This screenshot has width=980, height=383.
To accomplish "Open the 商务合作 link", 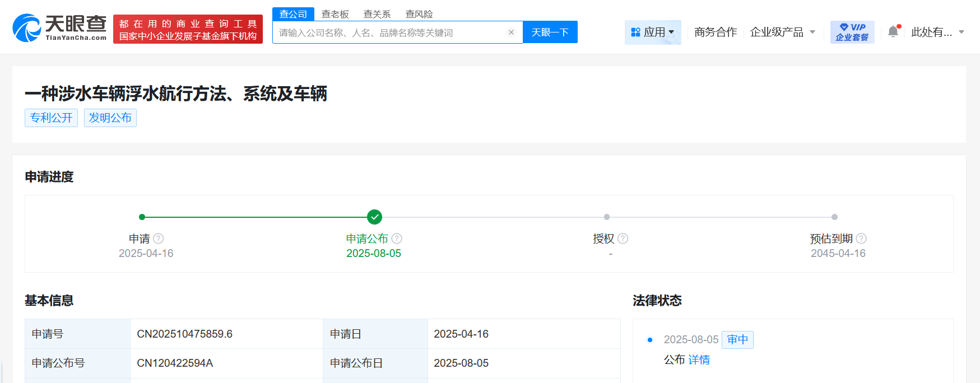I will coord(716,32).
